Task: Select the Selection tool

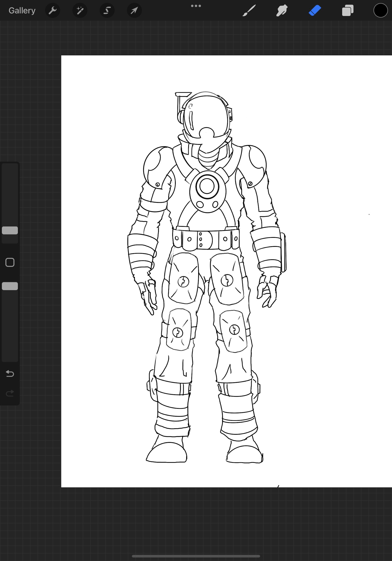Action: [107, 10]
